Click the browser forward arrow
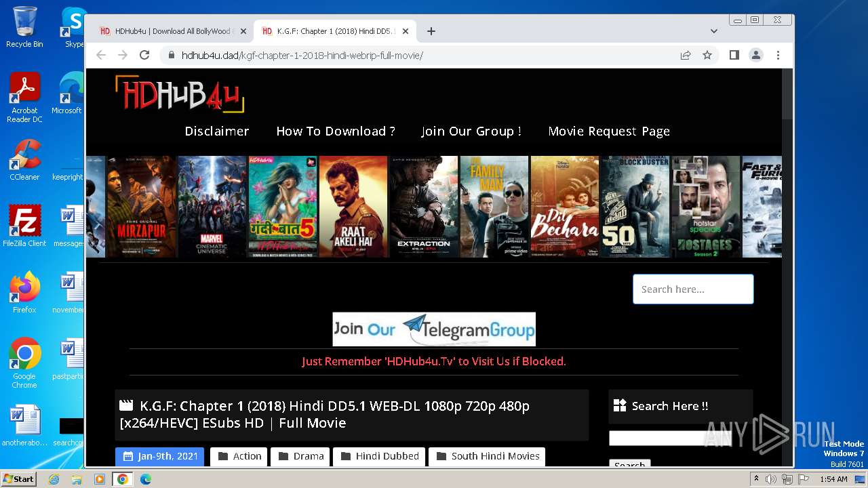The width and height of the screenshot is (868, 488). pos(123,56)
